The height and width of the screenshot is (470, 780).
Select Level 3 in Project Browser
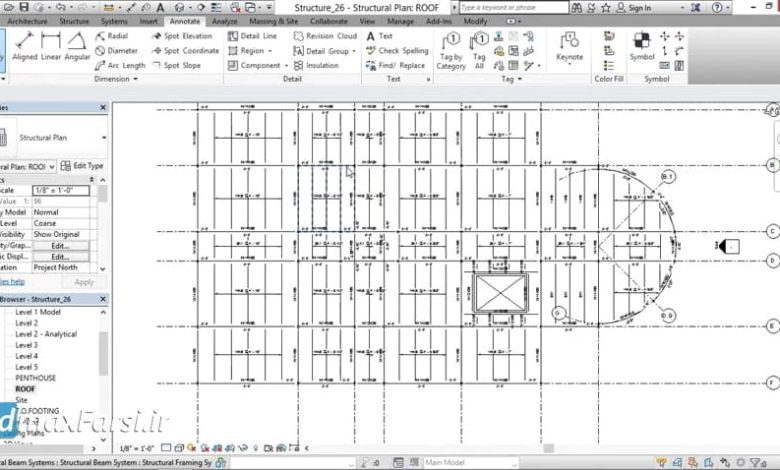(26, 345)
